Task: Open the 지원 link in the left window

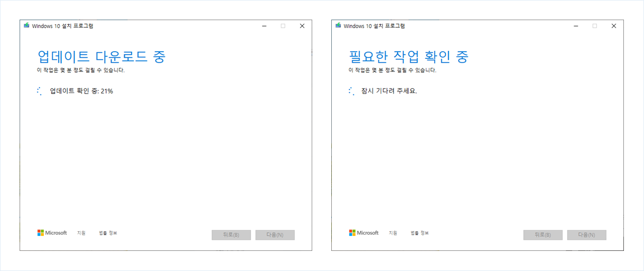Action: (81, 233)
